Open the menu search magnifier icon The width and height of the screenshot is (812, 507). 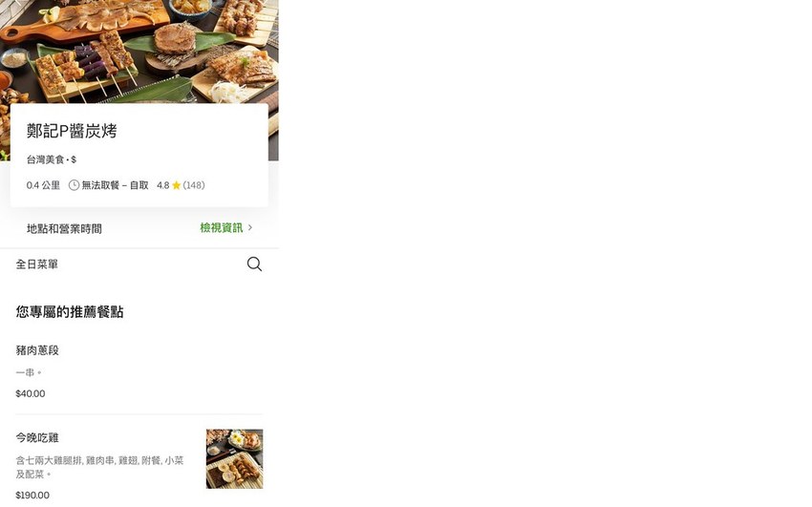(x=254, y=264)
